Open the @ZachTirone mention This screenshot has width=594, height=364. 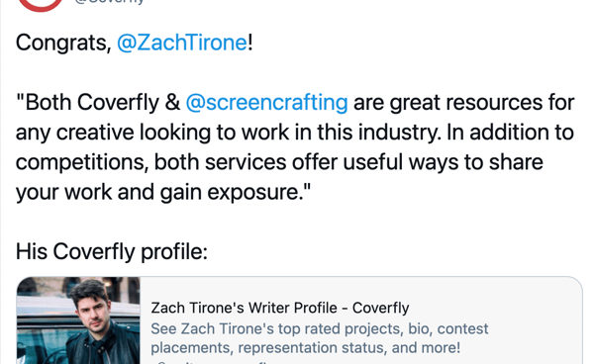click(182, 42)
